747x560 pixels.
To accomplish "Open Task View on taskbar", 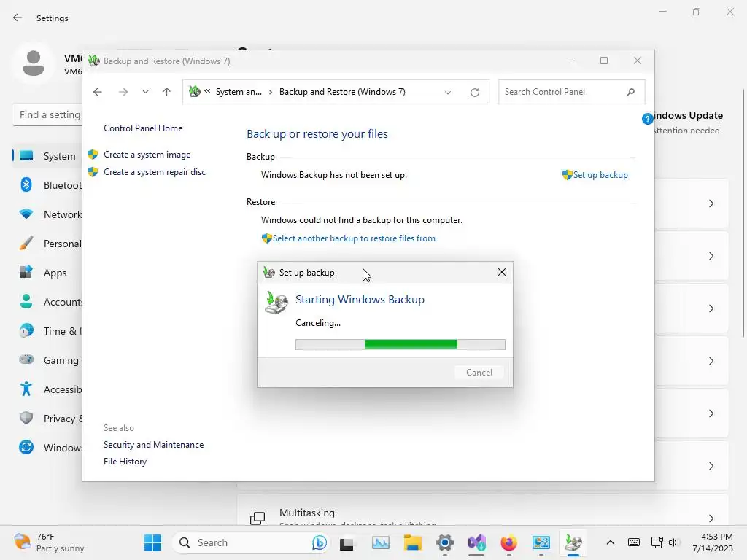I will coord(347,542).
